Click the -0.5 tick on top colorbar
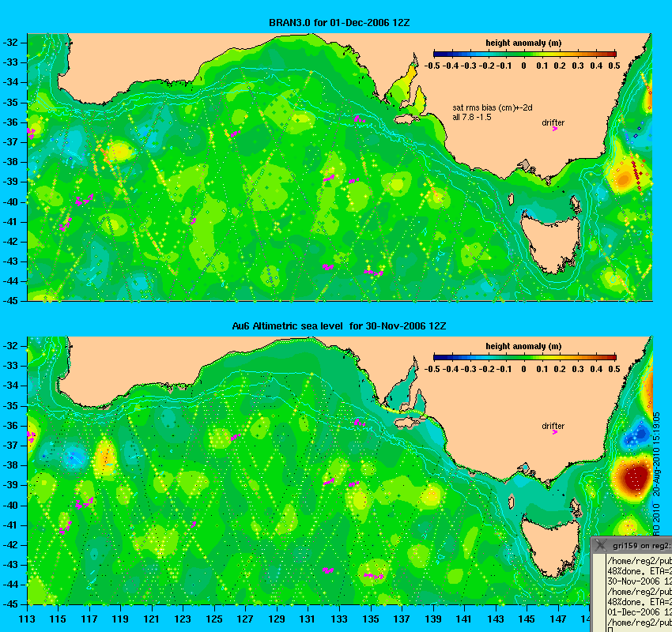 [432, 66]
